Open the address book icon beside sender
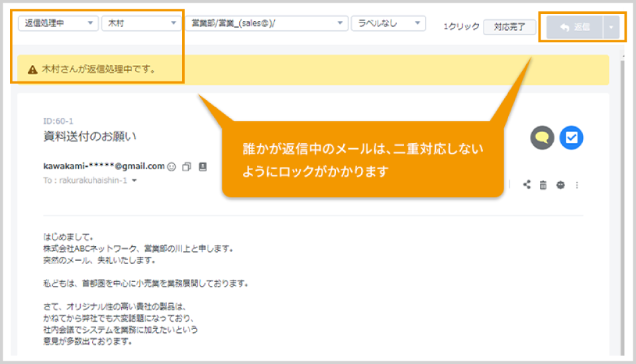The width and height of the screenshot is (636, 364). coord(203,167)
